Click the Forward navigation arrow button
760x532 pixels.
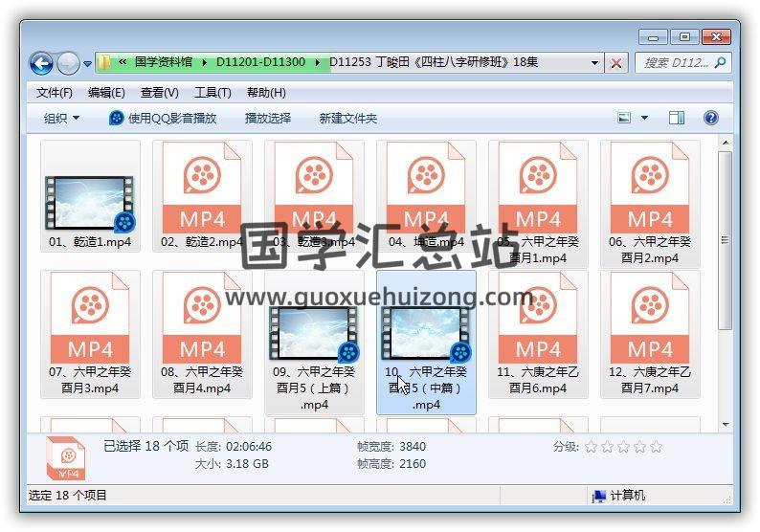pos(68,63)
